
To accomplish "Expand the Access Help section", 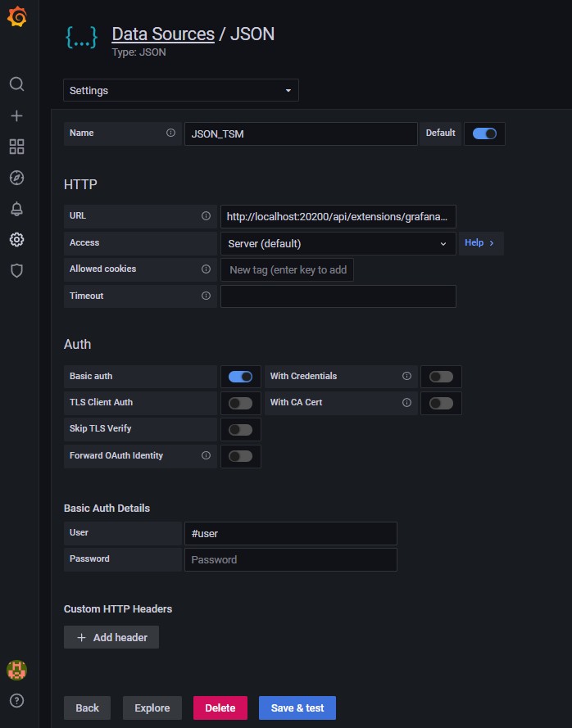I will [x=480, y=243].
